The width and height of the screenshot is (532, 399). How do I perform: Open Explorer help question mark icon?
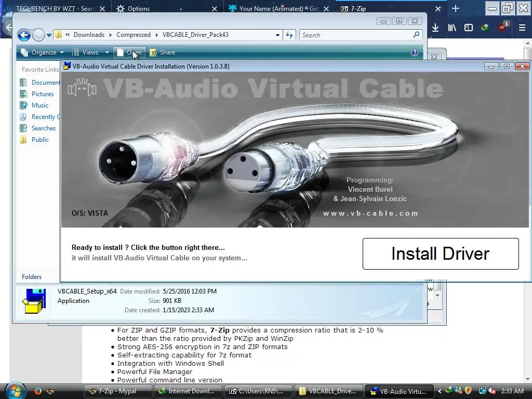pos(414,52)
